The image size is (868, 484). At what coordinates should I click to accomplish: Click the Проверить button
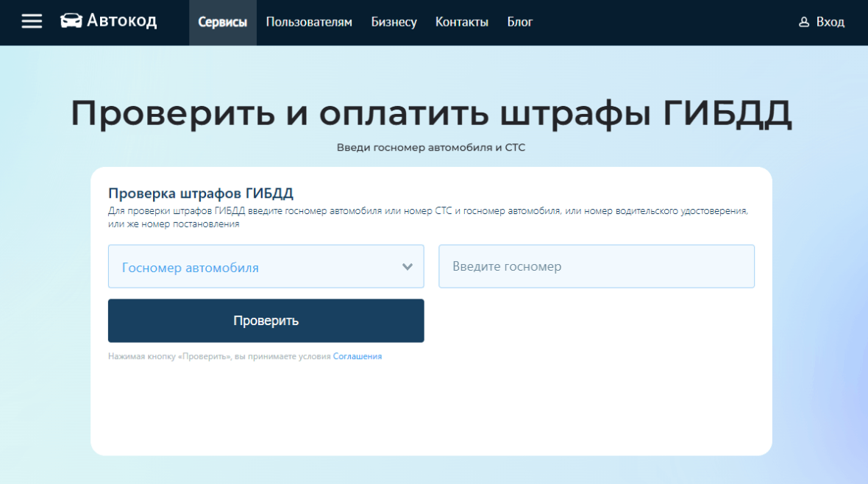pyautogui.click(x=266, y=321)
